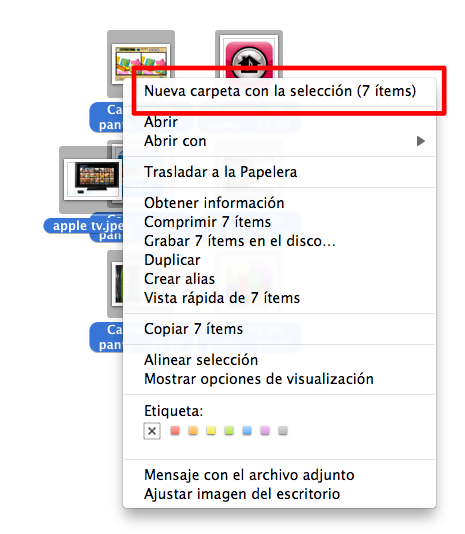Choose Obtener información from the menu
This screenshot has width=465, height=534.
[x=280, y=203]
